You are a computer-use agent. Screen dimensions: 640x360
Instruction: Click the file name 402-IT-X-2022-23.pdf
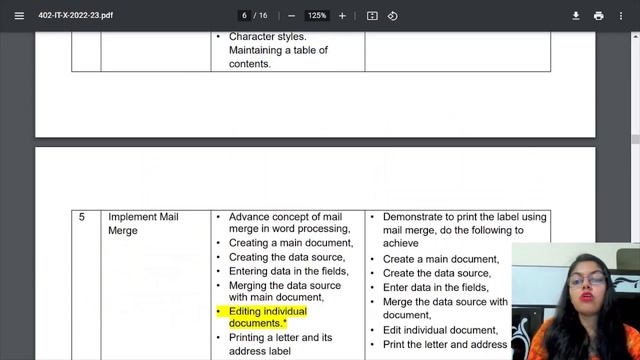(76, 16)
